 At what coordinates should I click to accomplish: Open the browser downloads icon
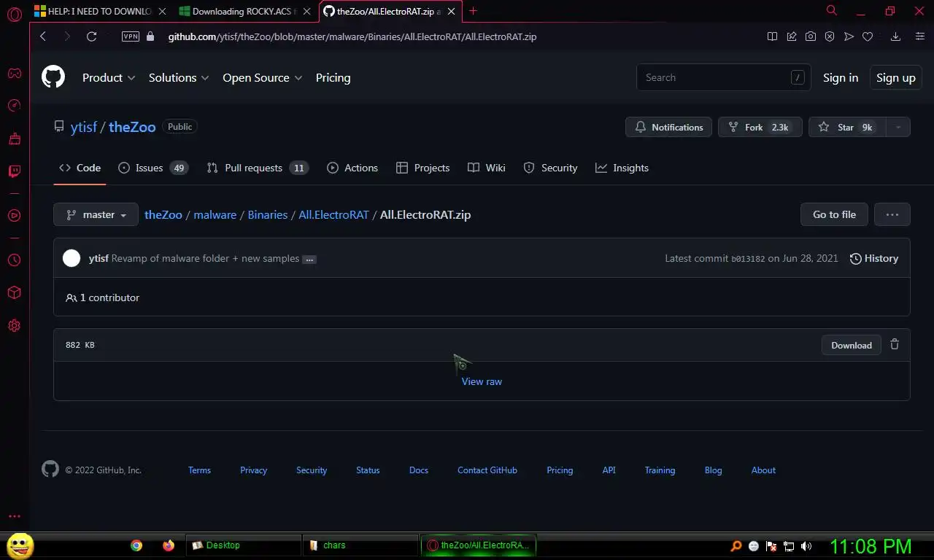pyautogui.click(x=896, y=36)
